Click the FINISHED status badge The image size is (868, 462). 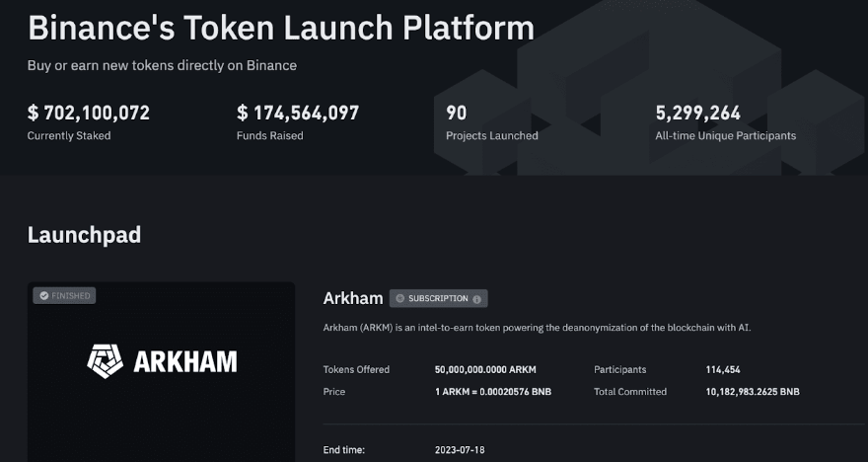pyautogui.click(x=64, y=296)
